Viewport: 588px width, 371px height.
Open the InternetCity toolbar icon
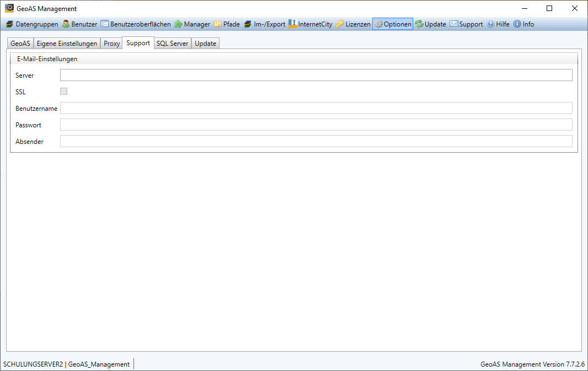[293, 24]
